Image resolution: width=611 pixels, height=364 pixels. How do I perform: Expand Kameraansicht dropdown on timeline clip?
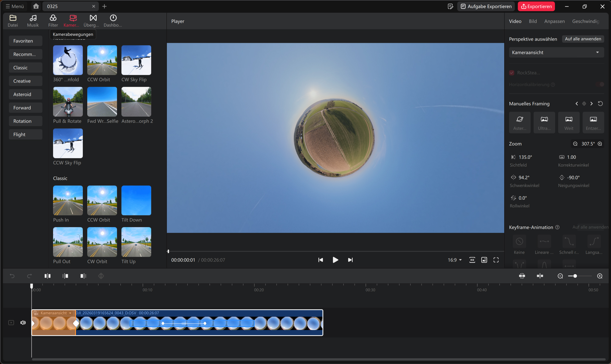[70, 313]
